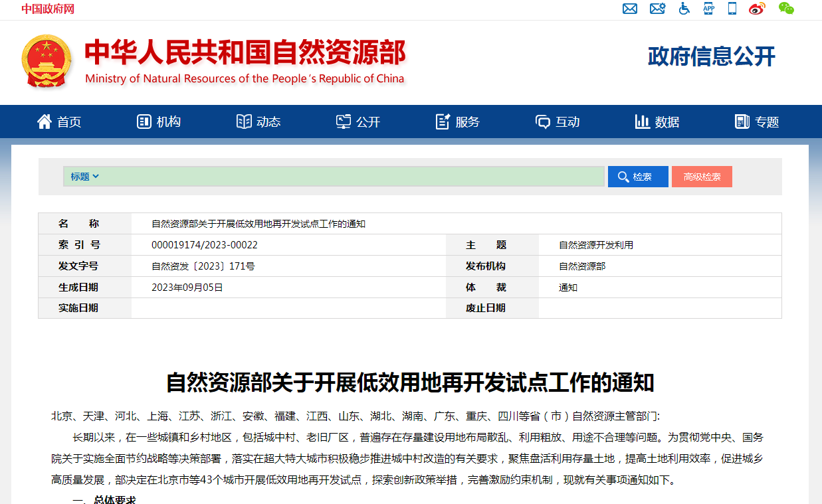Click the green WeChat icon
Viewport: 822px width, 504px height.
pos(786,9)
